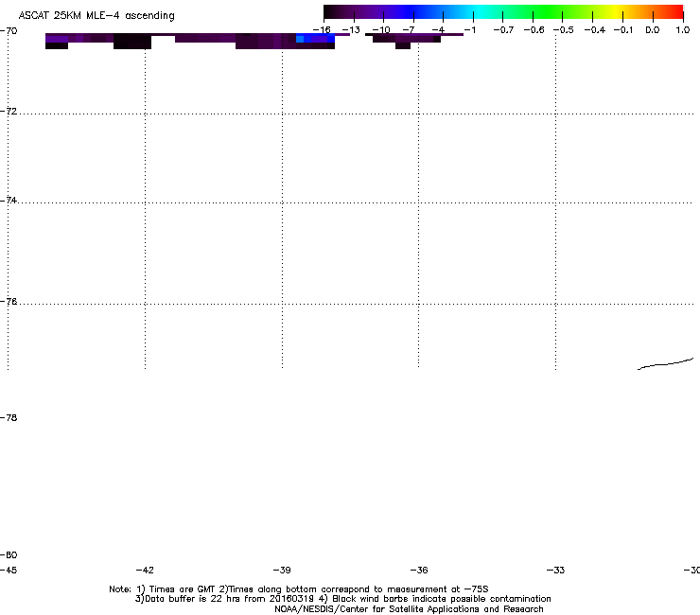
Task: Click the colorbar label '-1'
Action: pos(469,30)
